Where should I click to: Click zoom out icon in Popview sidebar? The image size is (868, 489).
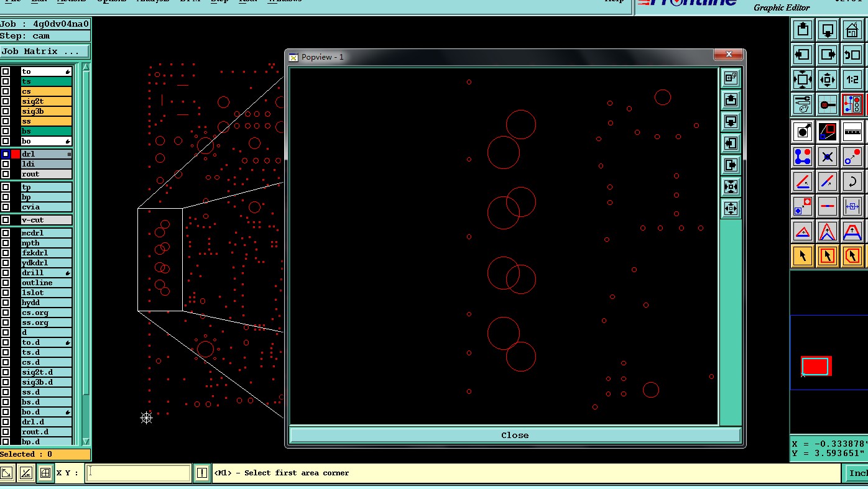tap(731, 208)
